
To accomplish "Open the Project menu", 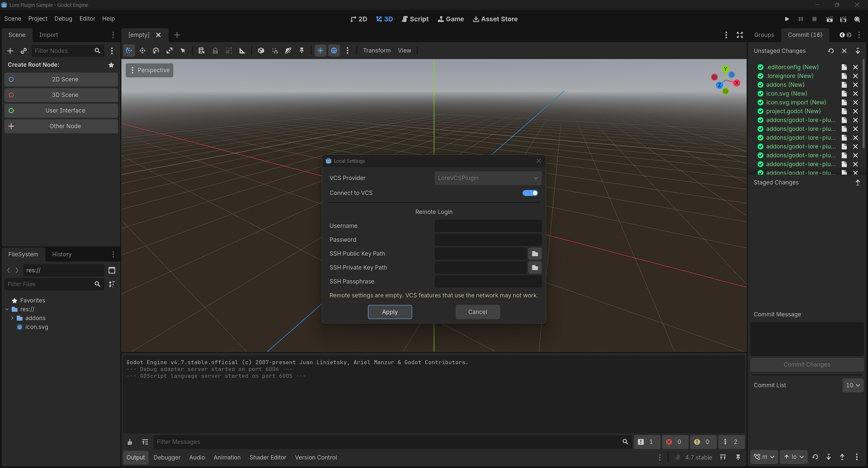I will [38, 19].
